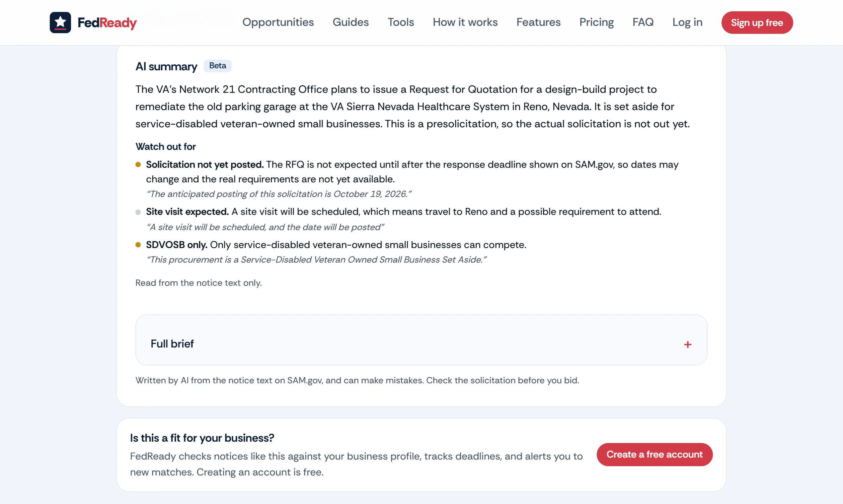Go to the Guides page
This screenshot has height=504, width=843.
point(350,23)
